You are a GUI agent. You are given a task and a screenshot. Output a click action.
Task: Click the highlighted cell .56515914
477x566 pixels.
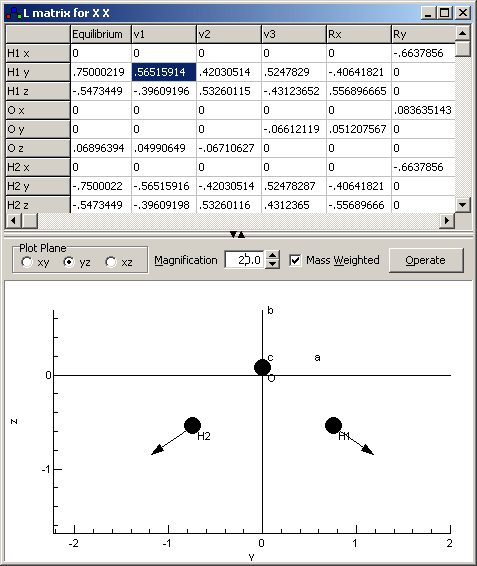(x=164, y=72)
